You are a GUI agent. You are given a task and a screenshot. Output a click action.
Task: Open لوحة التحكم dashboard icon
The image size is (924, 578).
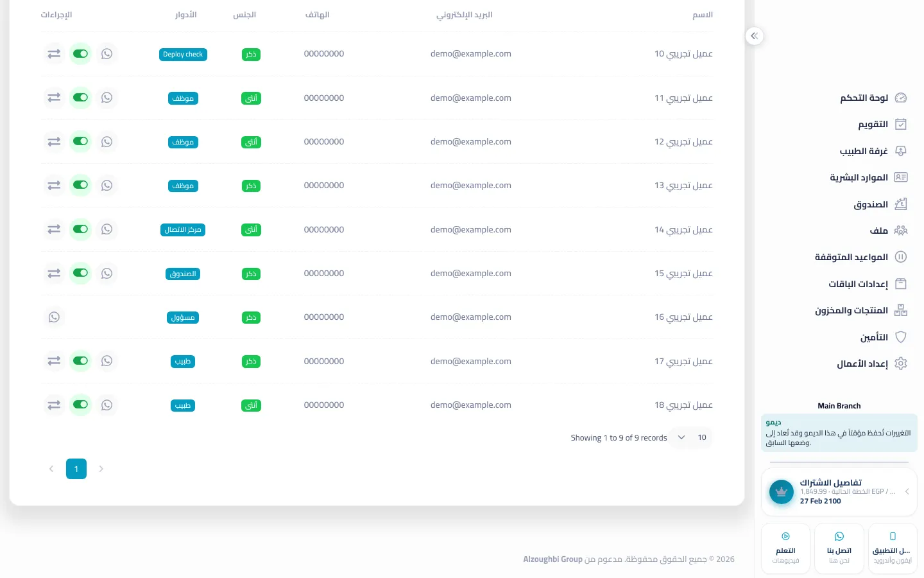coord(901,98)
